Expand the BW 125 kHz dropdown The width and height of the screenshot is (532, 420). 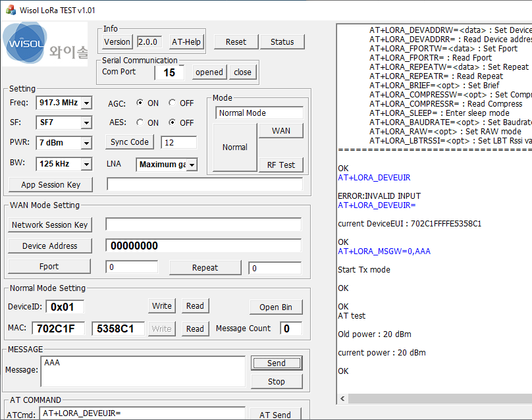coord(86,164)
